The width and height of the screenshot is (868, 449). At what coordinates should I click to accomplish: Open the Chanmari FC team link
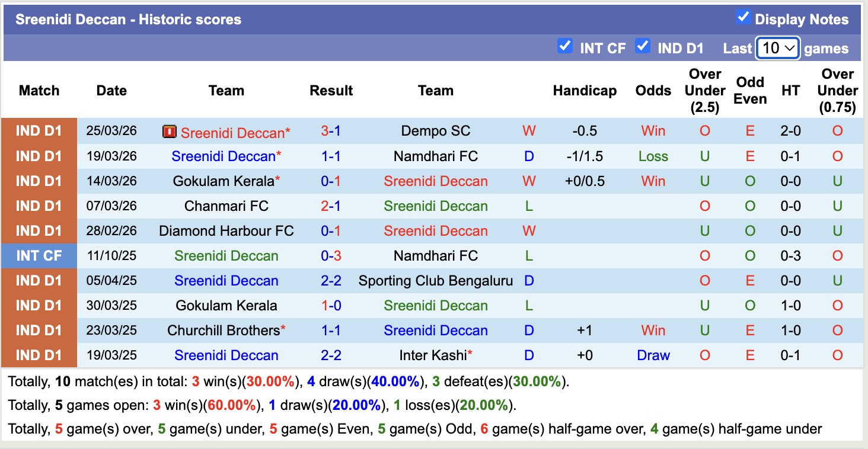pyautogui.click(x=226, y=206)
